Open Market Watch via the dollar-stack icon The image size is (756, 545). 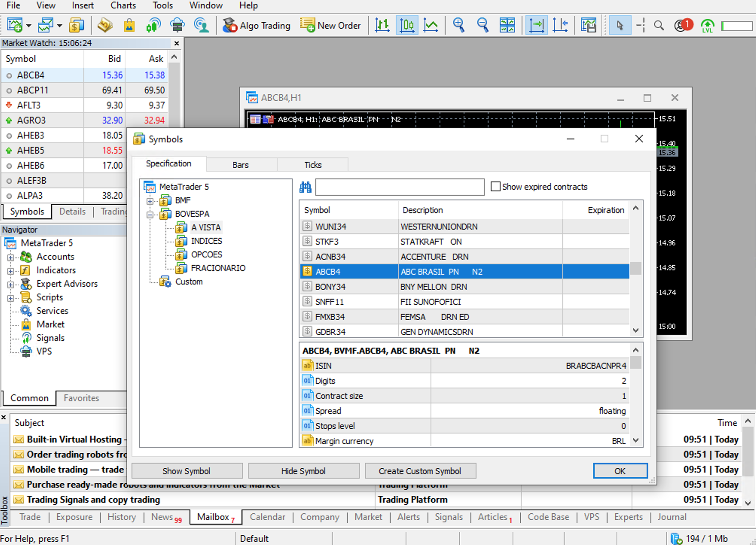pos(77,26)
